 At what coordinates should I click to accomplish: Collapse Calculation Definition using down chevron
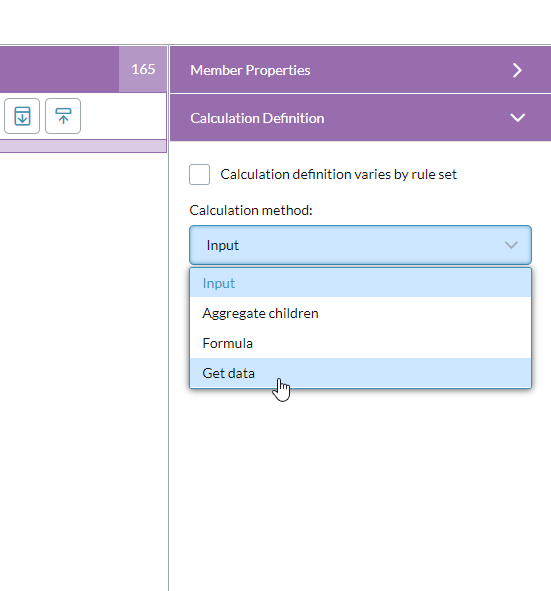[x=517, y=118]
